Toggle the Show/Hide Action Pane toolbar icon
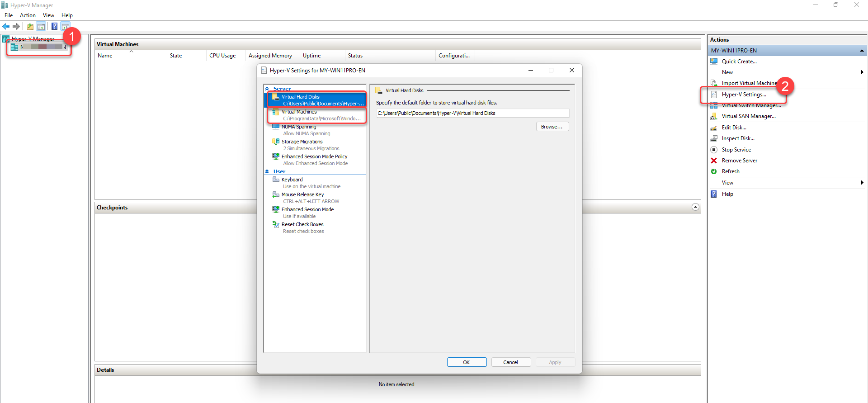 66,26
